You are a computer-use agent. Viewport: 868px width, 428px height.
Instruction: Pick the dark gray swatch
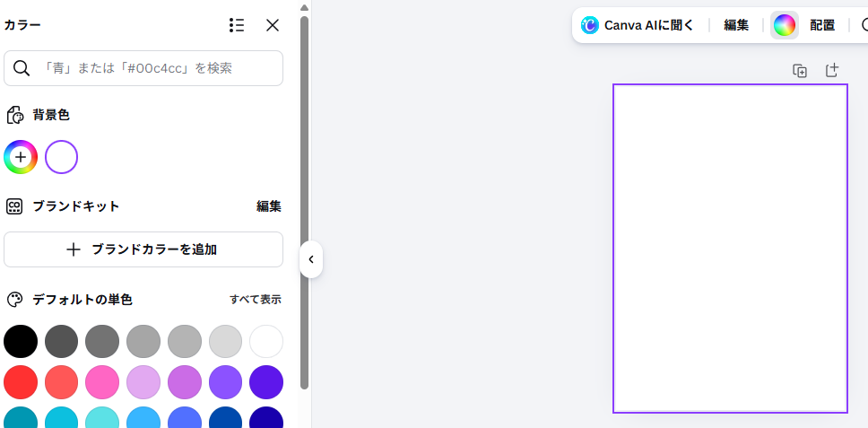[x=62, y=341]
